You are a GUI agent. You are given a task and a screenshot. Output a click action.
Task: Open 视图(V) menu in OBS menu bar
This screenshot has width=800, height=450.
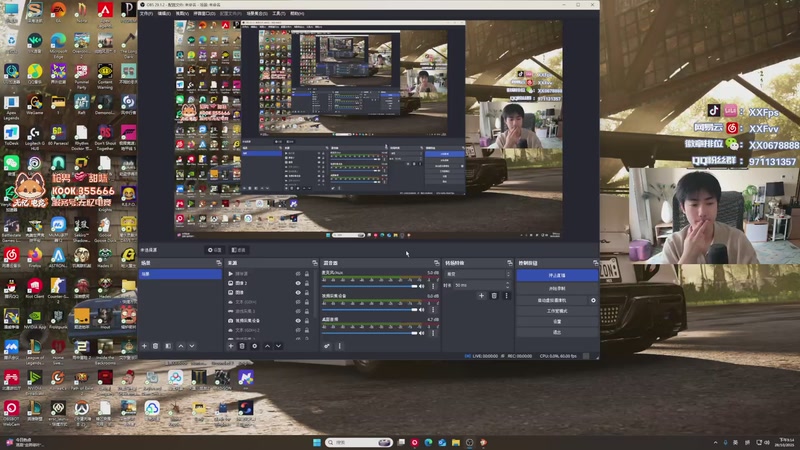pyautogui.click(x=182, y=13)
